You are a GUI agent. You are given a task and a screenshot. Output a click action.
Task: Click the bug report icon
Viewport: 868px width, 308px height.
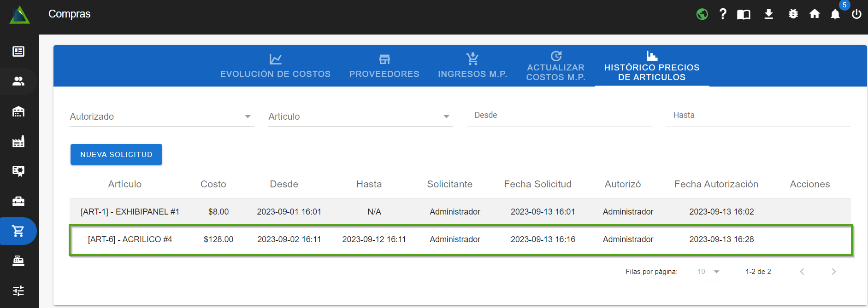tap(793, 14)
